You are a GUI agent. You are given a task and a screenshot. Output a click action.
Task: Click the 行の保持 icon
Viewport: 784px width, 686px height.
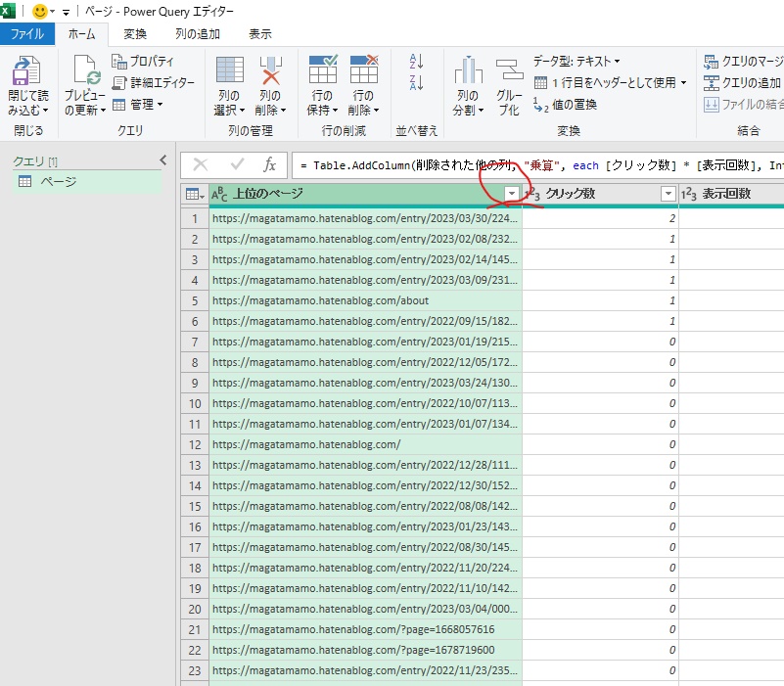[322, 69]
